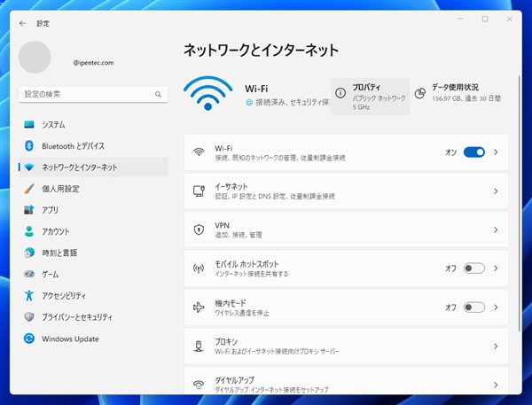Select ネットワークとインターネット sidebar item
Viewport: 532px width, 405px height.
(93, 167)
